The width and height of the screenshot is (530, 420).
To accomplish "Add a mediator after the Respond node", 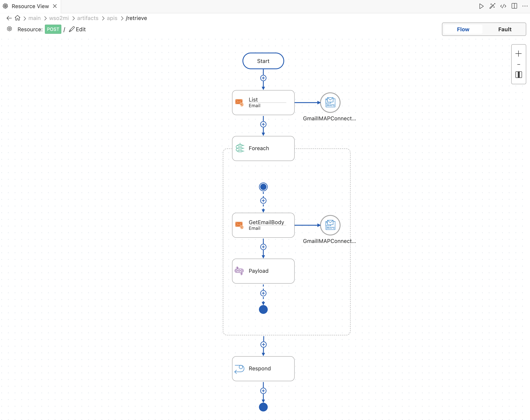I will (x=263, y=391).
